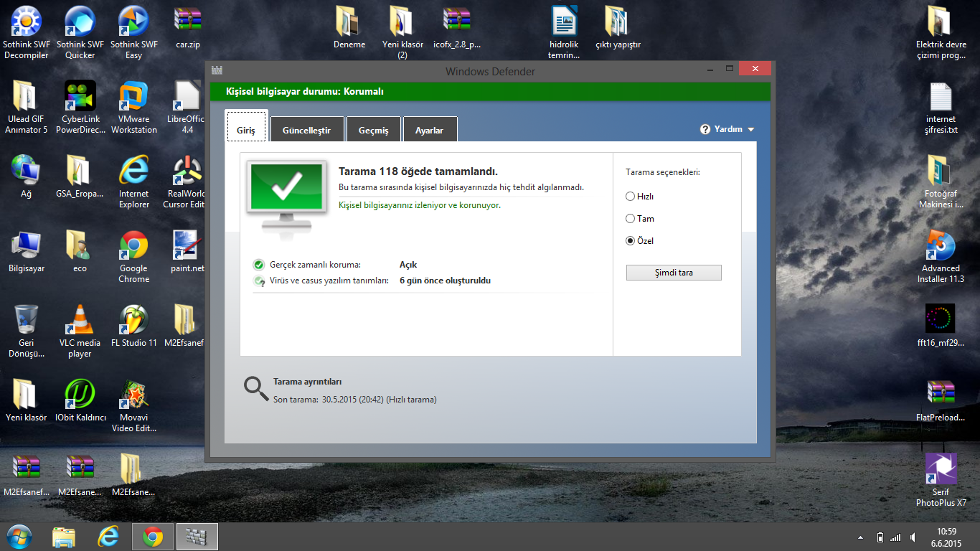This screenshot has height=551, width=980.
Task: Open the Geçmiş tab
Action: 374,129
